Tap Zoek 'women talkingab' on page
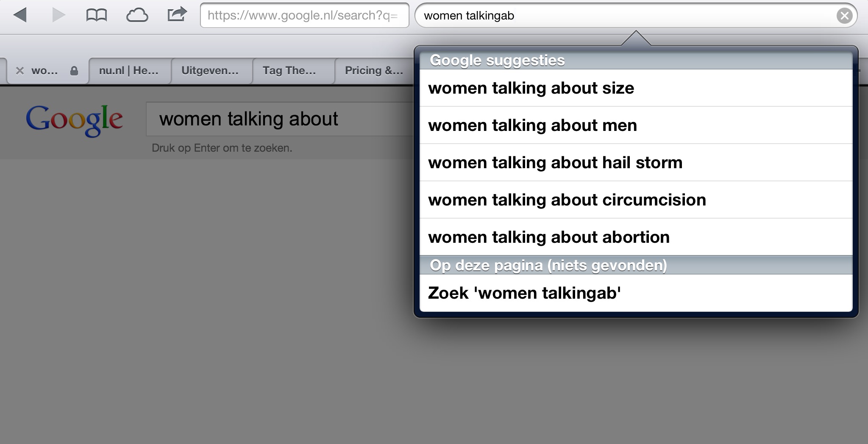The width and height of the screenshot is (868, 444). (x=636, y=293)
